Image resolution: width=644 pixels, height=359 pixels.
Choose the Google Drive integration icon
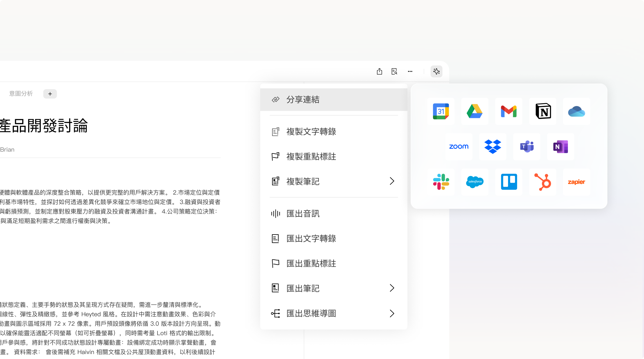click(474, 111)
